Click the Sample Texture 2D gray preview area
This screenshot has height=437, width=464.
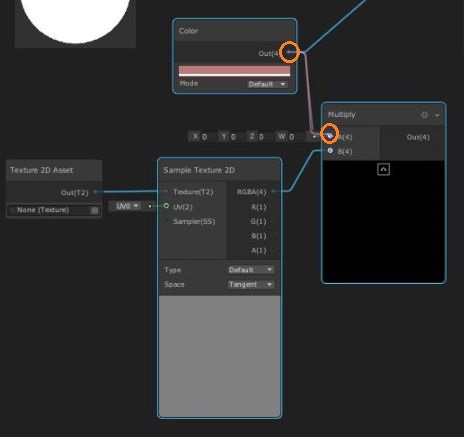tap(220, 356)
